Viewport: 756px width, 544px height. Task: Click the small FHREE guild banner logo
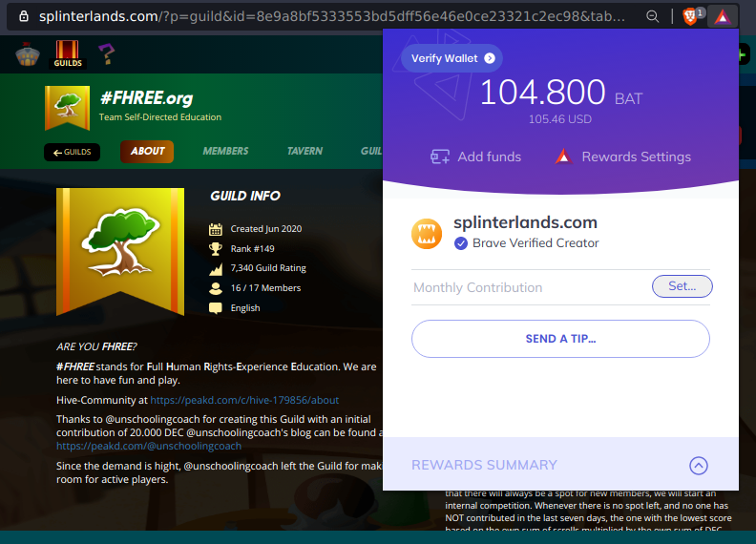(67, 108)
